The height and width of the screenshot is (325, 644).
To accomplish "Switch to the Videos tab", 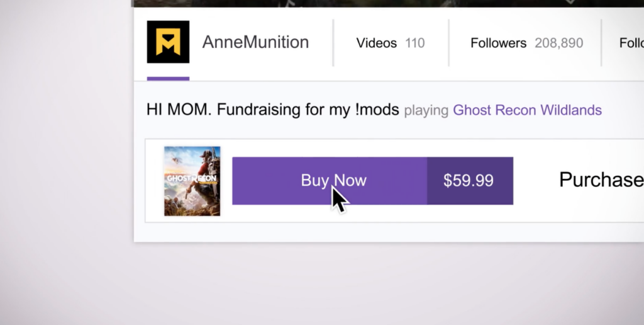I will 390,43.
